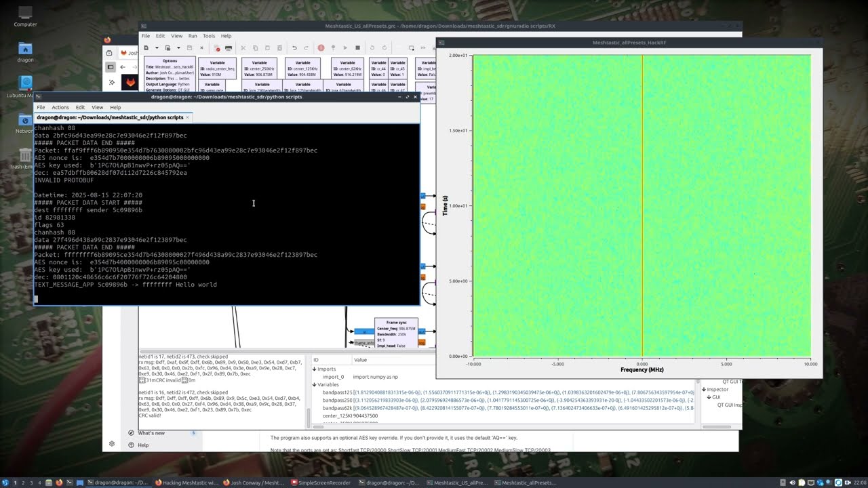Click the Stop flowgraph square icon

tap(357, 48)
